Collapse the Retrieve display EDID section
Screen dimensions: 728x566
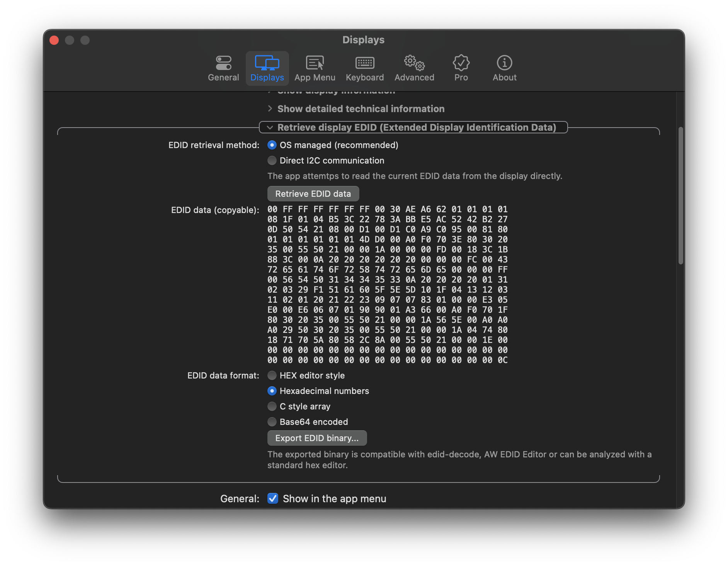pyautogui.click(x=270, y=127)
